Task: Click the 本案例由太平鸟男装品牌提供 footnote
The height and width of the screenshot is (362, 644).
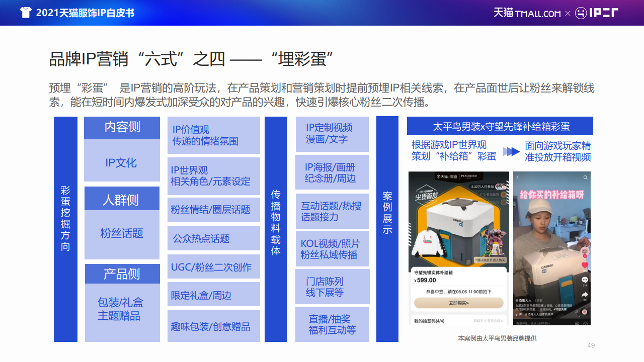Action: (x=497, y=338)
